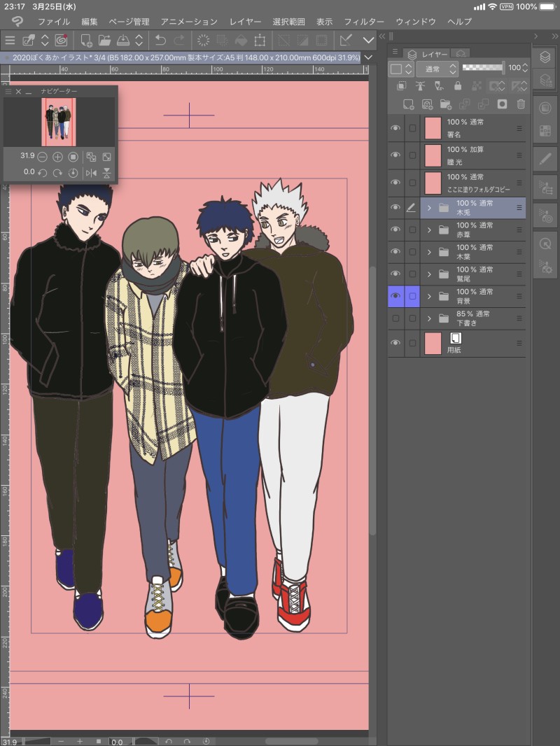Show the hidden 下書き folder
Screen dimensions: 560x746
[396, 318]
